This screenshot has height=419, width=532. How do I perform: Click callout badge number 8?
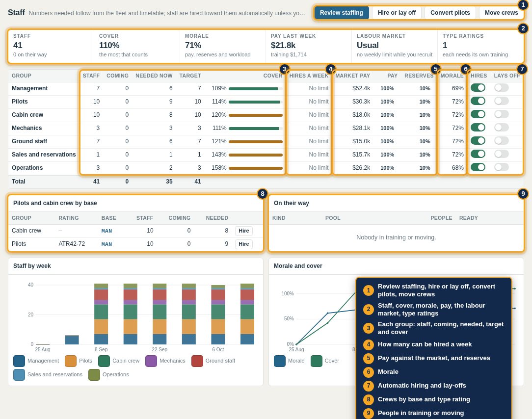(x=262, y=194)
